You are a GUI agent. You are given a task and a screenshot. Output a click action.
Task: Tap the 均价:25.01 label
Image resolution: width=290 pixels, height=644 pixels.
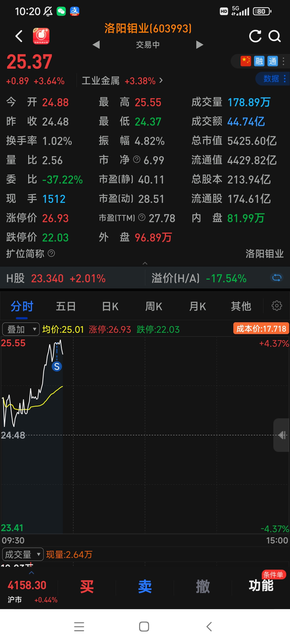tap(63, 329)
